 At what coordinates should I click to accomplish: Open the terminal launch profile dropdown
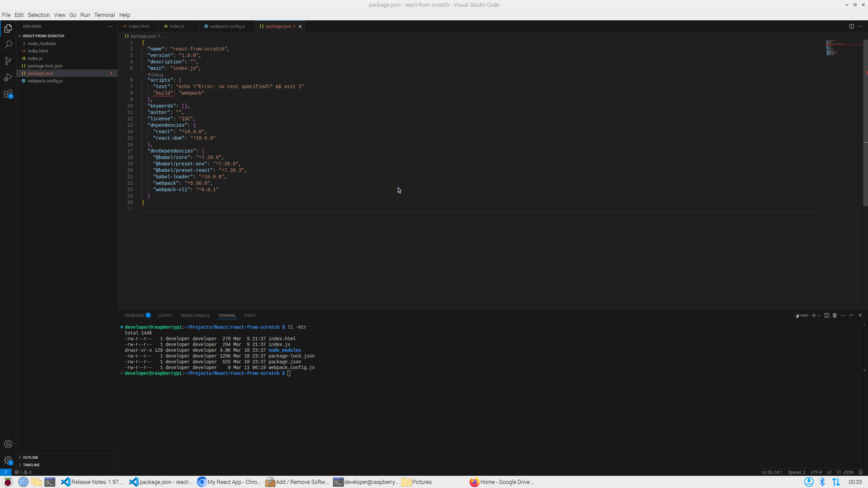point(819,316)
